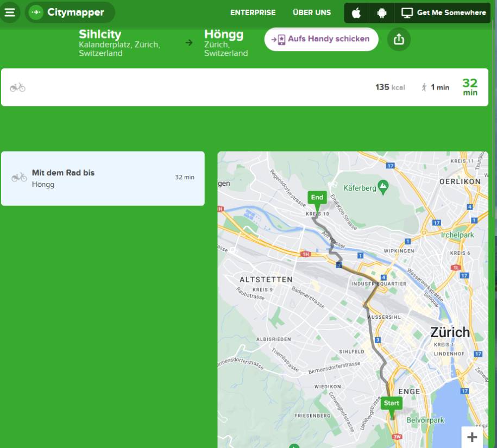Select the bicycle icon on the route card
This screenshot has width=497, height=448.
tap(18, 87)
